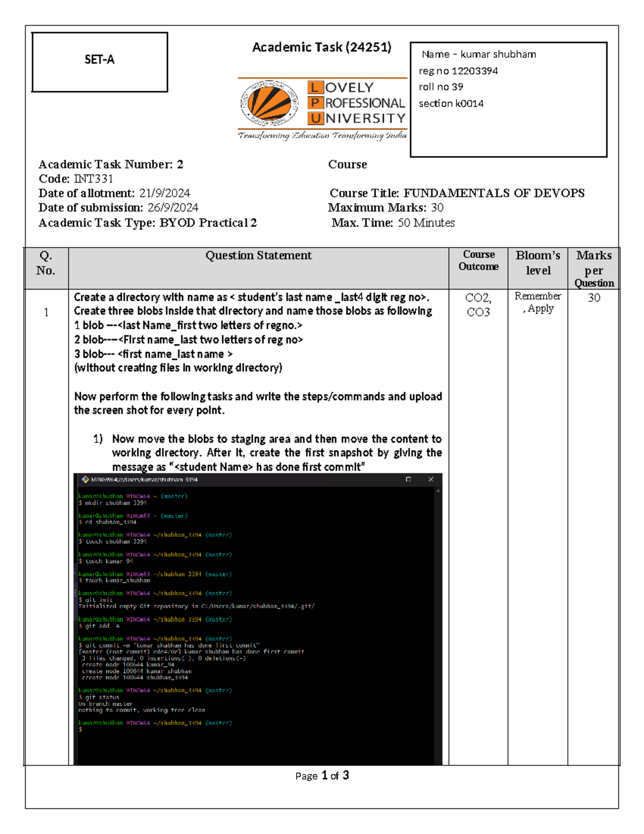Click 'Date of allotment: 21/9/2024'
The image size is (644, 834).
click(114, 193)
